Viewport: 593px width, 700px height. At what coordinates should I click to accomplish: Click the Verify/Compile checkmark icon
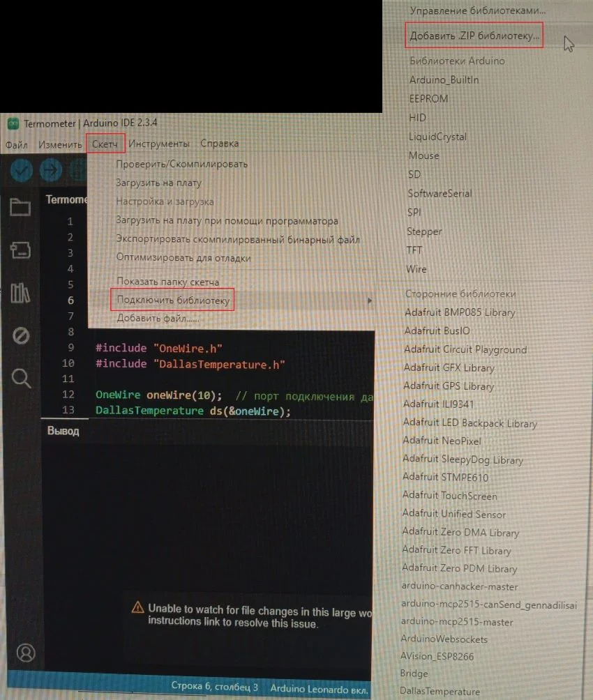click(x=20, y=169)
